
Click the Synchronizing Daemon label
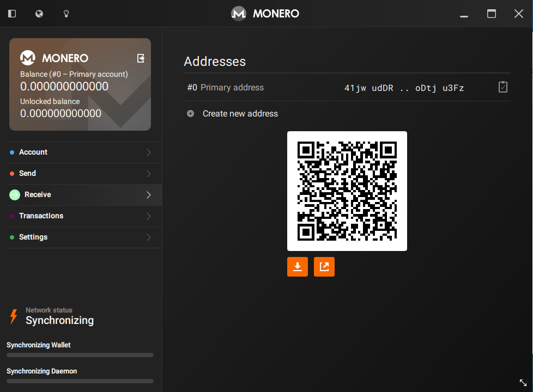(x=42, y=371)
